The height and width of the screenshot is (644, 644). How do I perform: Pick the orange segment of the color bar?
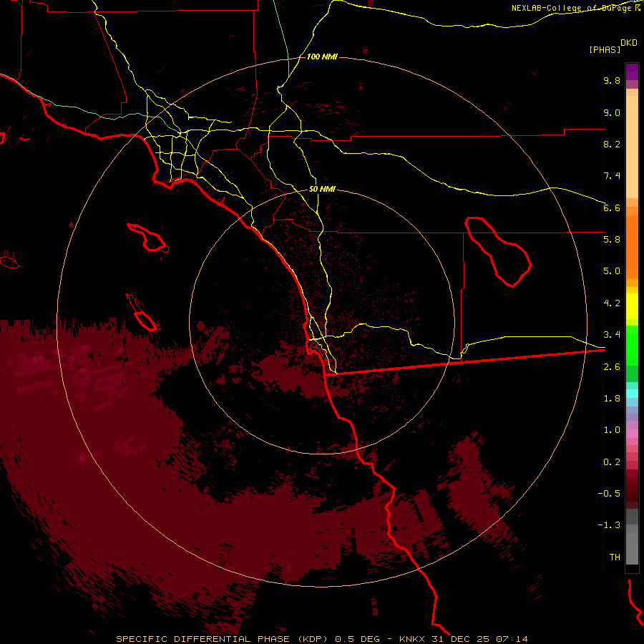[632, 246]
